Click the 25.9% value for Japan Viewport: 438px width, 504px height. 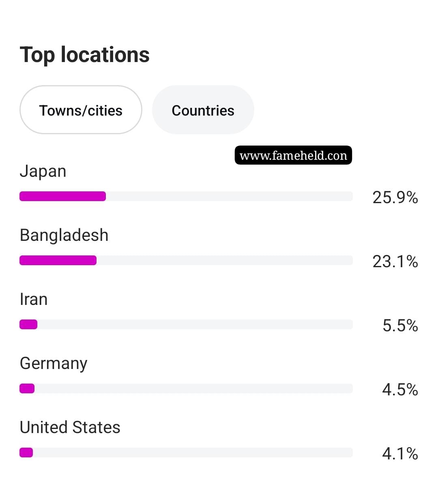click(x=395, y=197)
